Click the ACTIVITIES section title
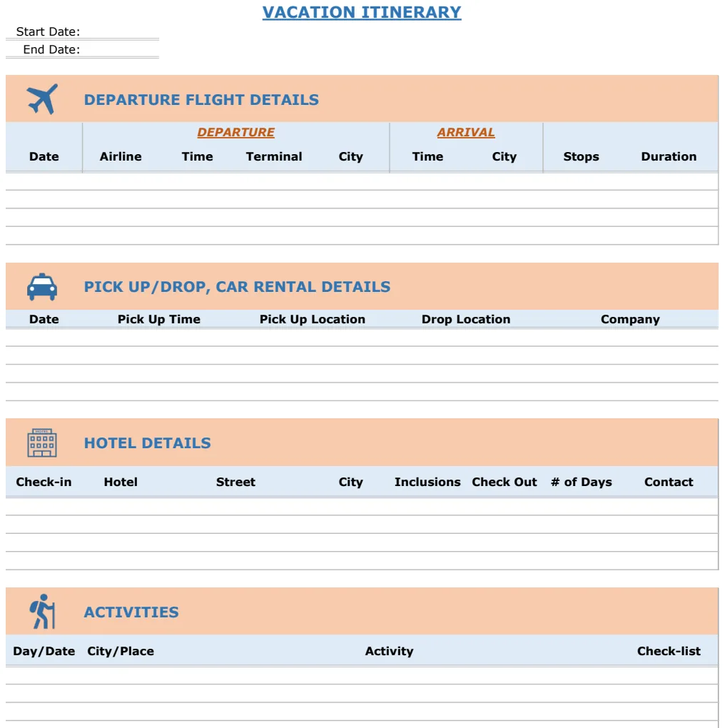This screenshot has width=725, height=728. tap(131, 612)
